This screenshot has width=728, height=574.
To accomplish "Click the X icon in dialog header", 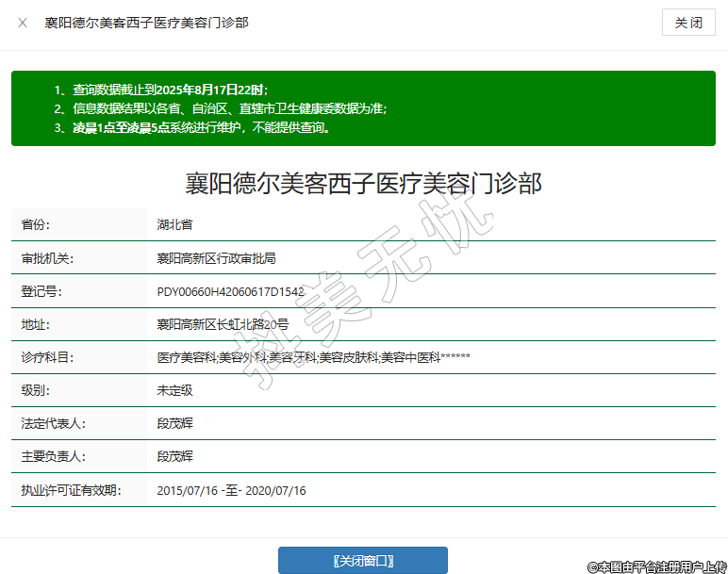I will coord(23,23).
